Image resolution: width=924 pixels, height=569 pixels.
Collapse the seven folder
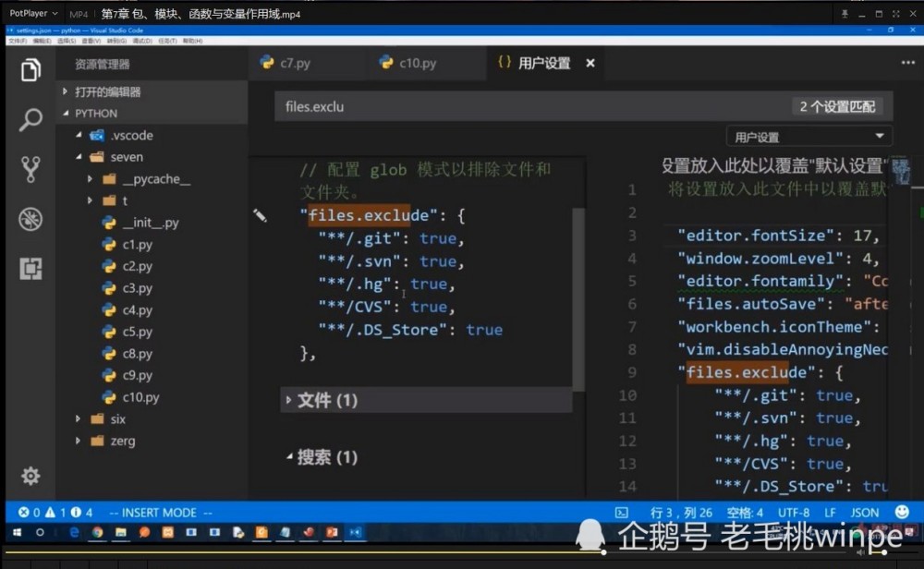pos(79,157)
